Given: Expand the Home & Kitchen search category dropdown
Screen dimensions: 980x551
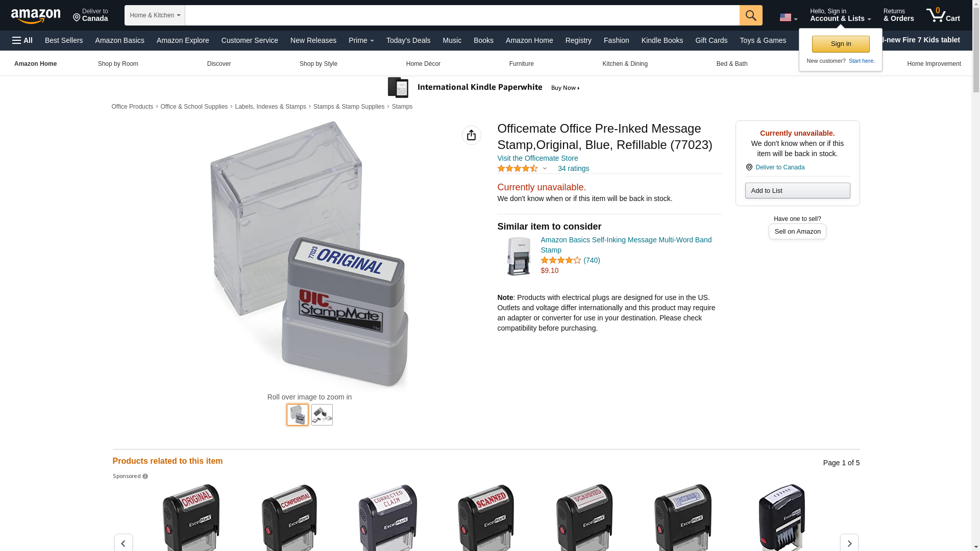Looking at the screenshot, I should pos(155,15).
